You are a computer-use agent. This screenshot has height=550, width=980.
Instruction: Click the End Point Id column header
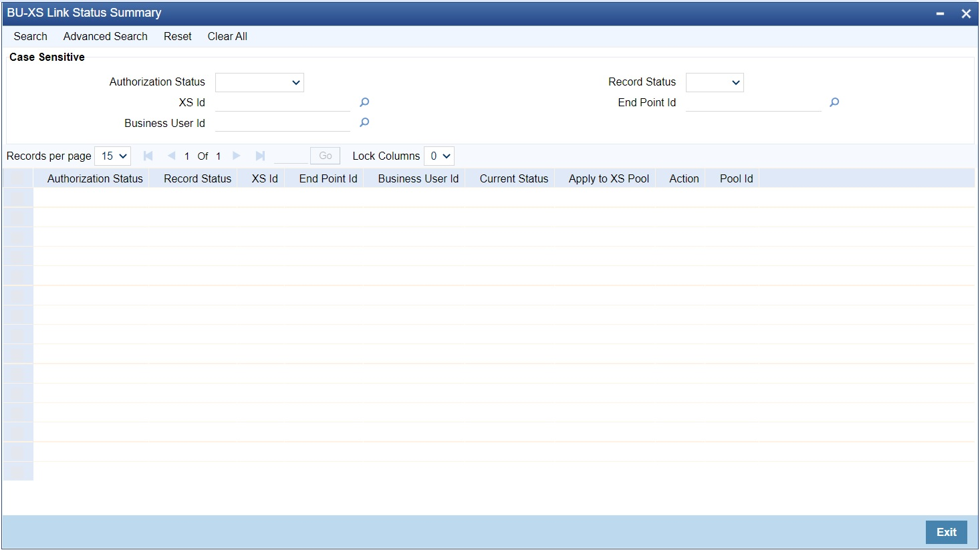click(328, 178)
